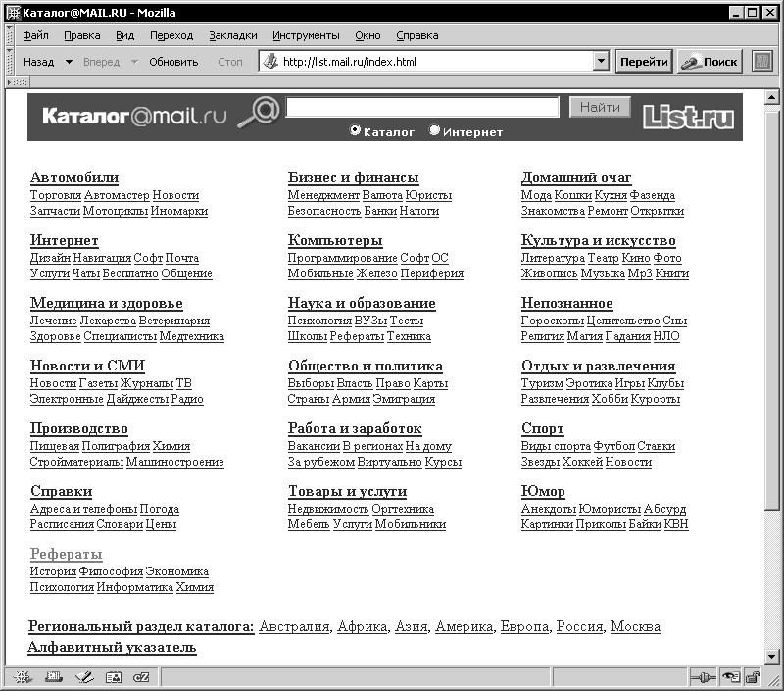The width and height of the screenshot is (784, 691).
Task: Click the Каталог@mail.ru logo
Action: 134,116
